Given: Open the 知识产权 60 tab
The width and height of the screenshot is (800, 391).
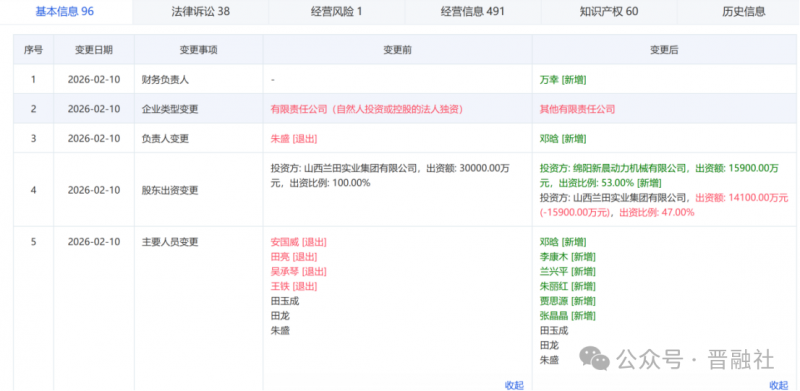Looking at the screenshot, I should (609, 12).
